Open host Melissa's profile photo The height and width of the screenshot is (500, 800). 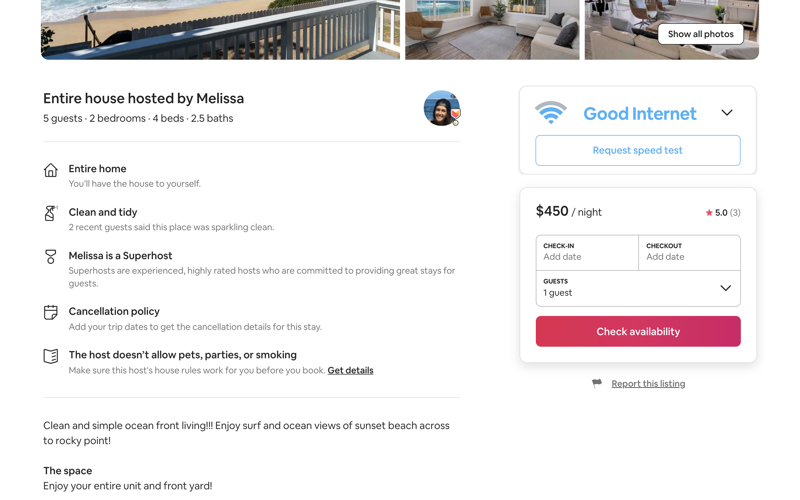click(442, 108)
